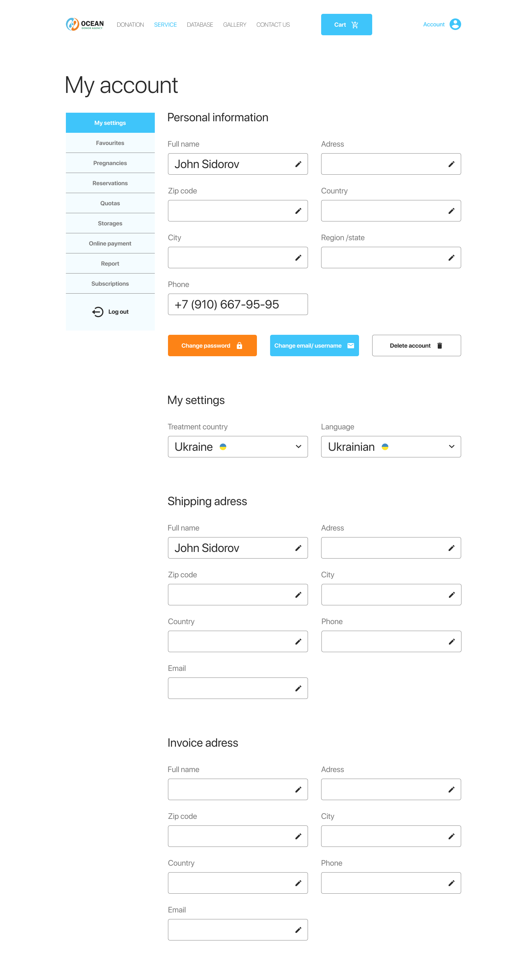Screen dimensions: 527x980
Task: Click pencil icon in Personal information Full name
Action: [298, 164]
